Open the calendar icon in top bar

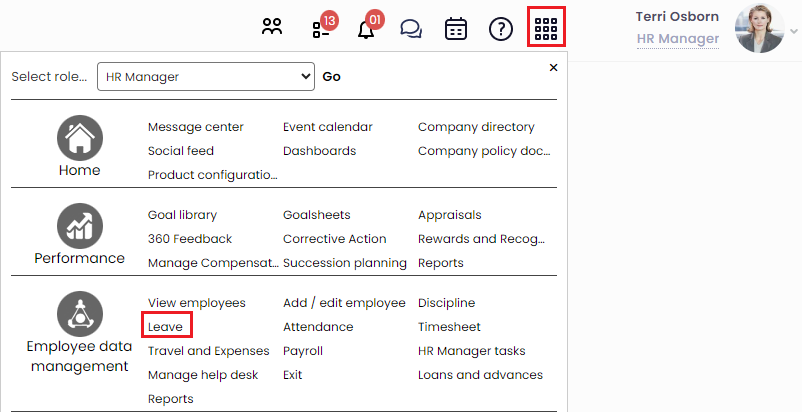(455, 28)
